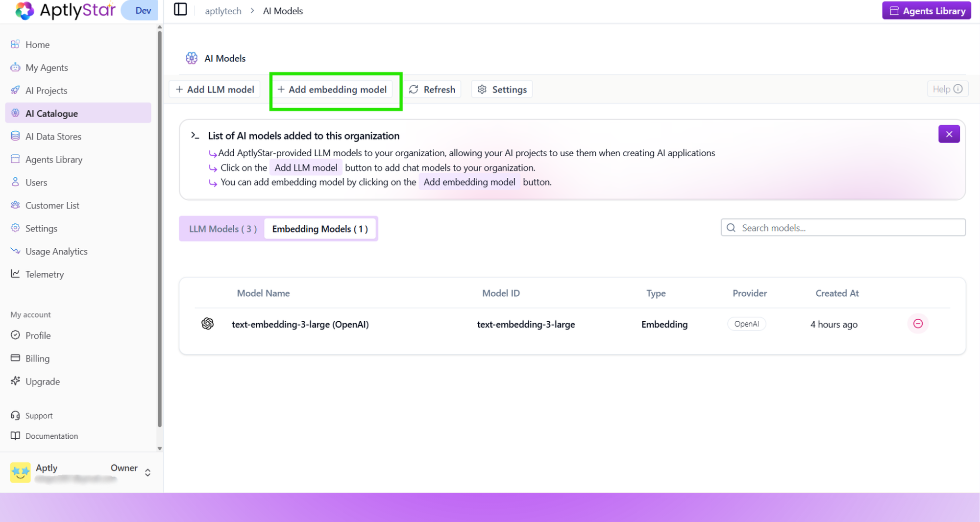Remove the text-embedding-3-large model
Image resolution: width=980 pixels, height=522 pixels.
[918, 324]
